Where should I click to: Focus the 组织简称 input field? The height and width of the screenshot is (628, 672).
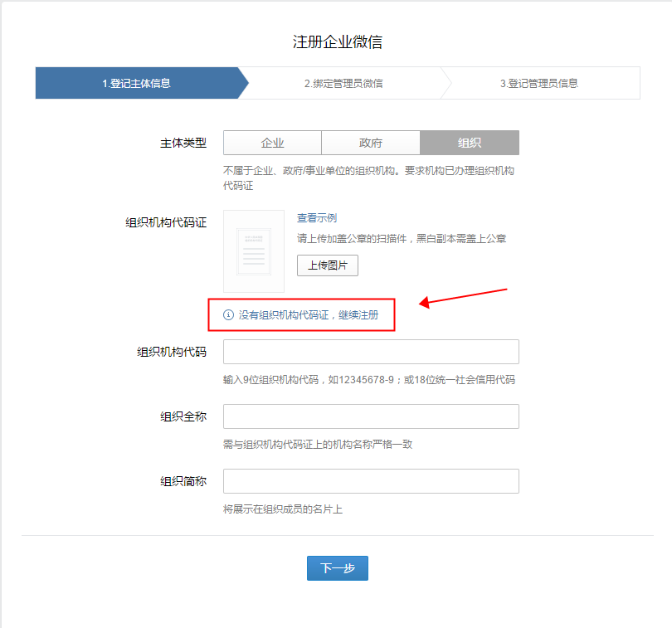[371, 481]
